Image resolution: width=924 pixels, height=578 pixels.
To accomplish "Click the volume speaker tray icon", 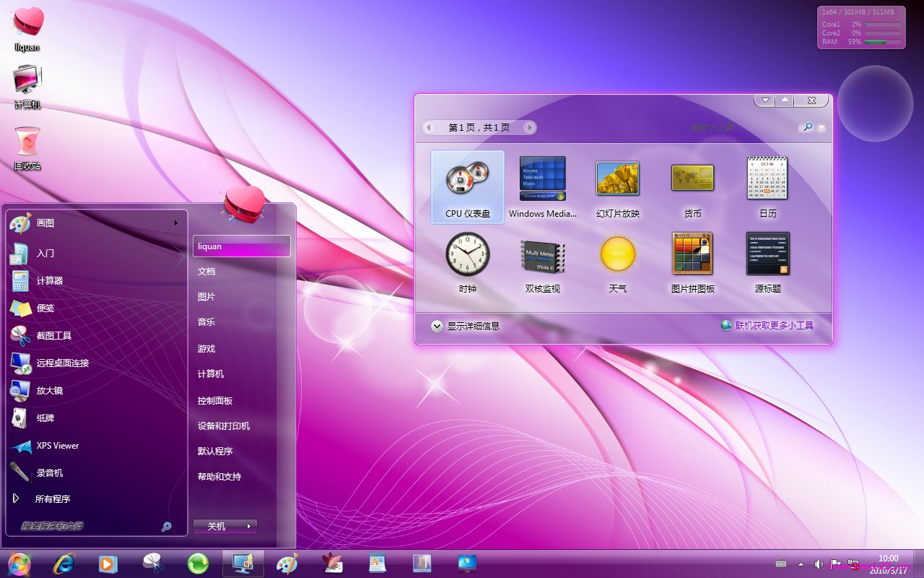I will point(818,564).
